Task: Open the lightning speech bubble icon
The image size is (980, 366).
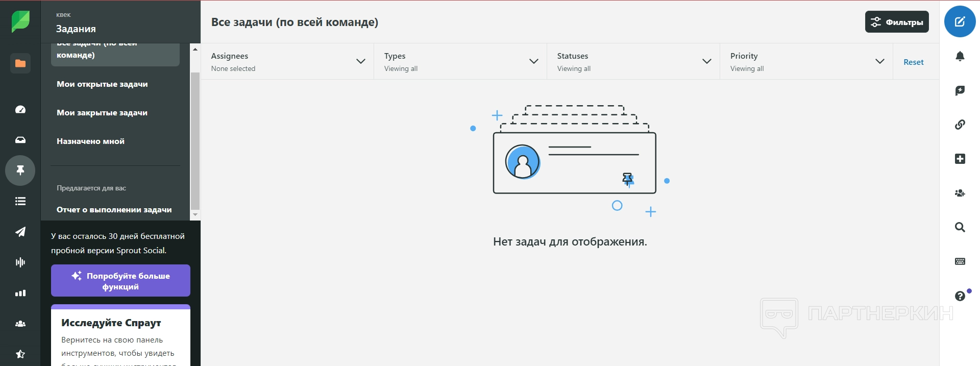Action: click(x=960, y=90)
